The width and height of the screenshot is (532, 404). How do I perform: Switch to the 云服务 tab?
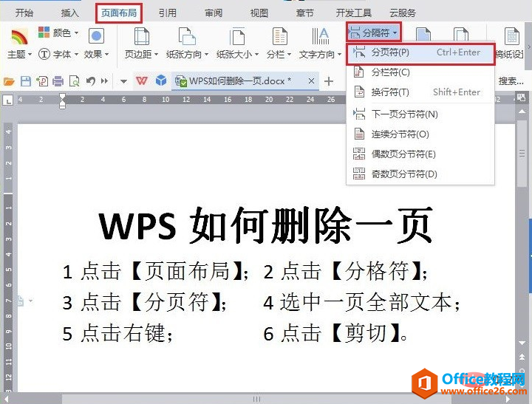click(x=403, y=13)
